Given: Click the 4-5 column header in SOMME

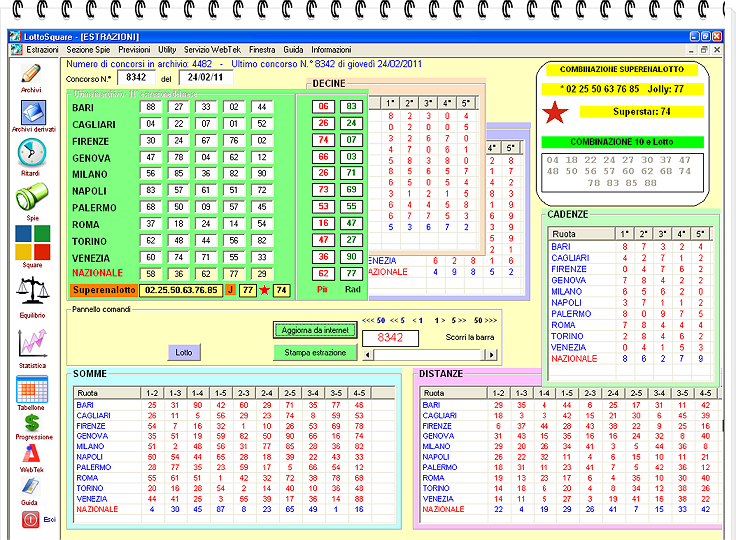Looking at the screenshot, I should 360,393.
